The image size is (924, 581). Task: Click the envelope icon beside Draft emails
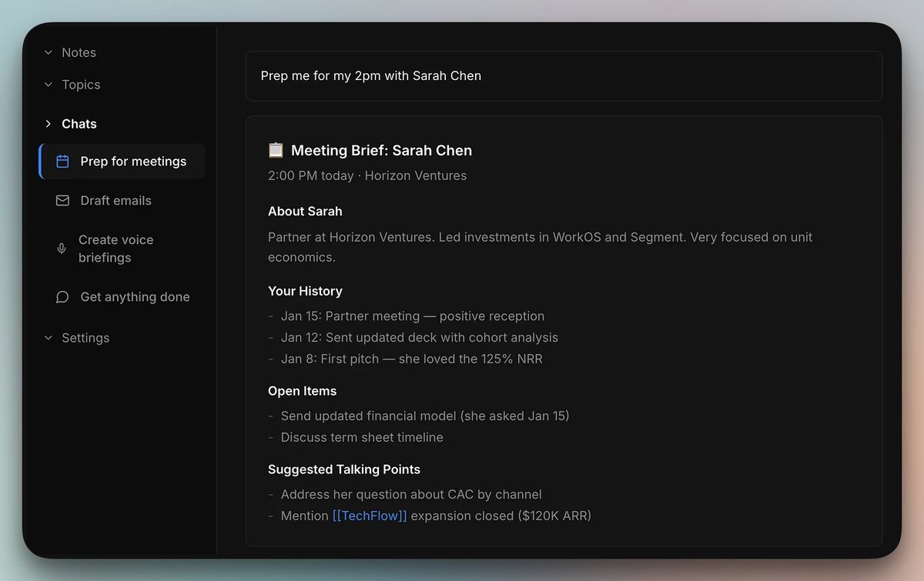[62, 201]
